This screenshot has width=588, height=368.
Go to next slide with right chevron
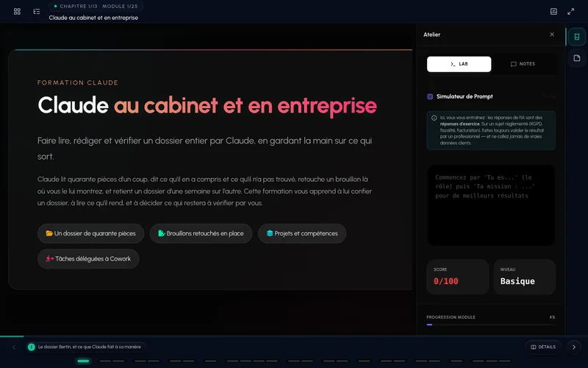(574, 347)
